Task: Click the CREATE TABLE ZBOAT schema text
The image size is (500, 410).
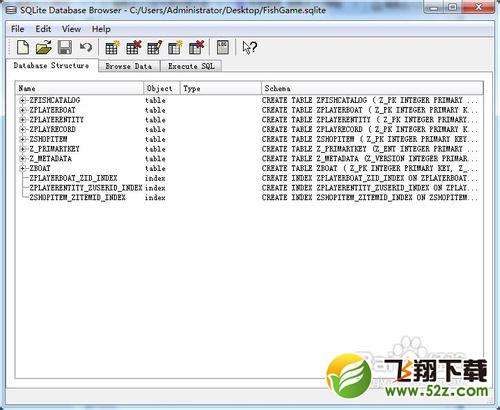Action: [370, 168]
